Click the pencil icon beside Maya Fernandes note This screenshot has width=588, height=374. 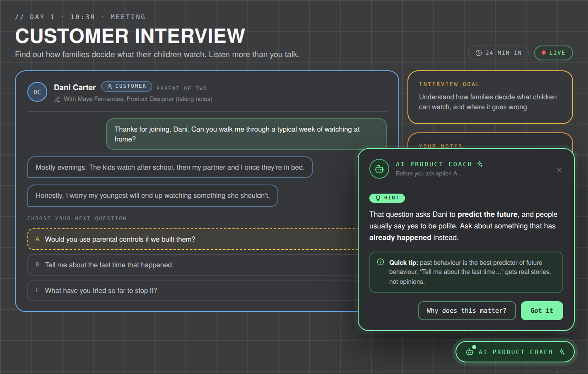(x=57, y=99)
